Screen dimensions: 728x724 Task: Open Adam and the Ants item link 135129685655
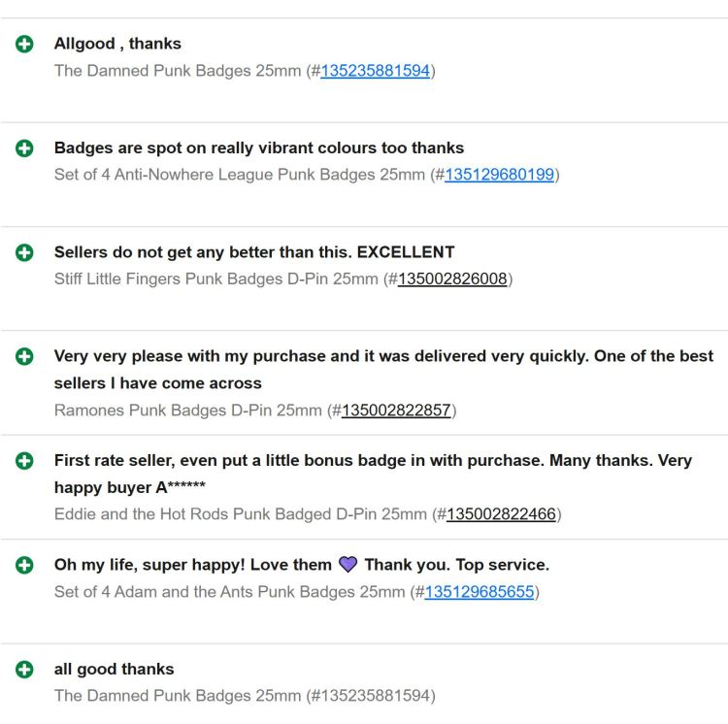[x=479, y=592]
